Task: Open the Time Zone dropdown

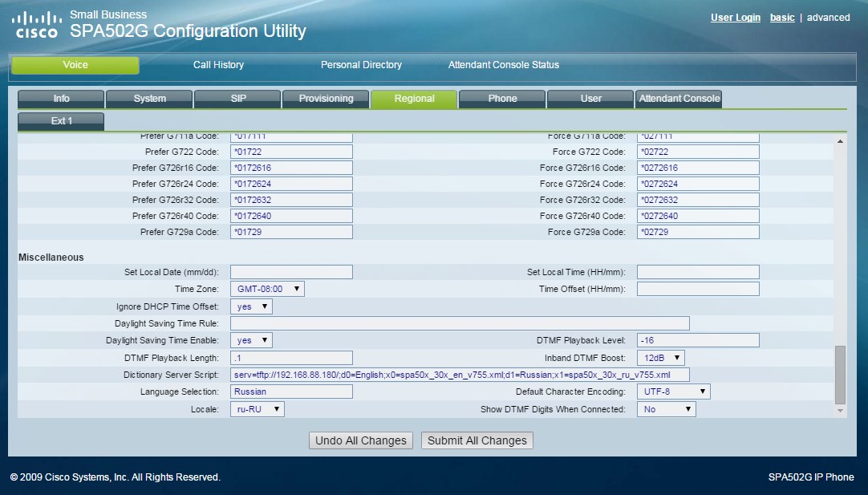Action: pyautogui.click(x=267, y=289)
